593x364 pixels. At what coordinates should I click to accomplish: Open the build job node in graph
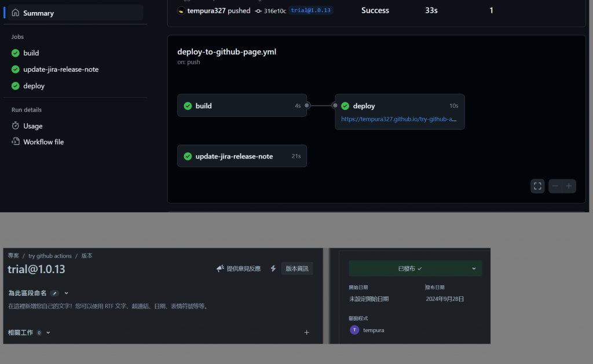pyautogui.click(x=242, y=105)
